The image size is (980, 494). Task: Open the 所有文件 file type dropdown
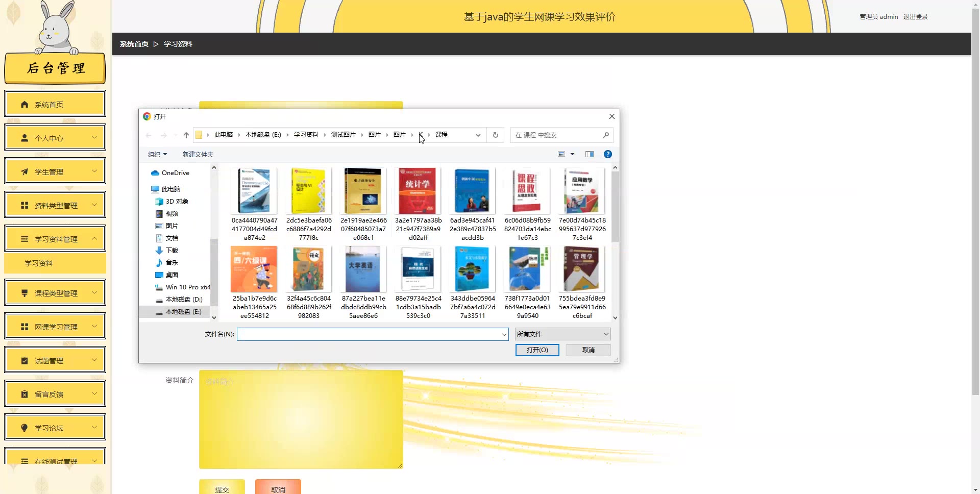pyautogui.click(x=562, y=334)
